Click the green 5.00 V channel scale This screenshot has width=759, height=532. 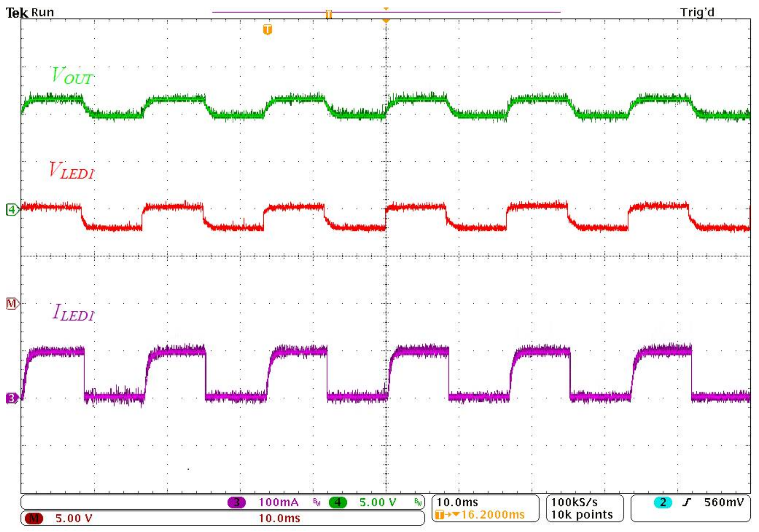pos(378,502)
